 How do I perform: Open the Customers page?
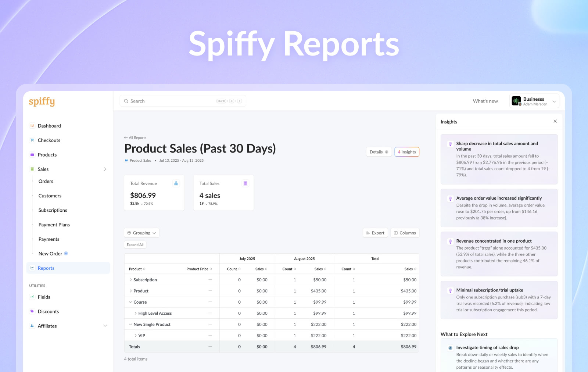(x=50, y=196)
